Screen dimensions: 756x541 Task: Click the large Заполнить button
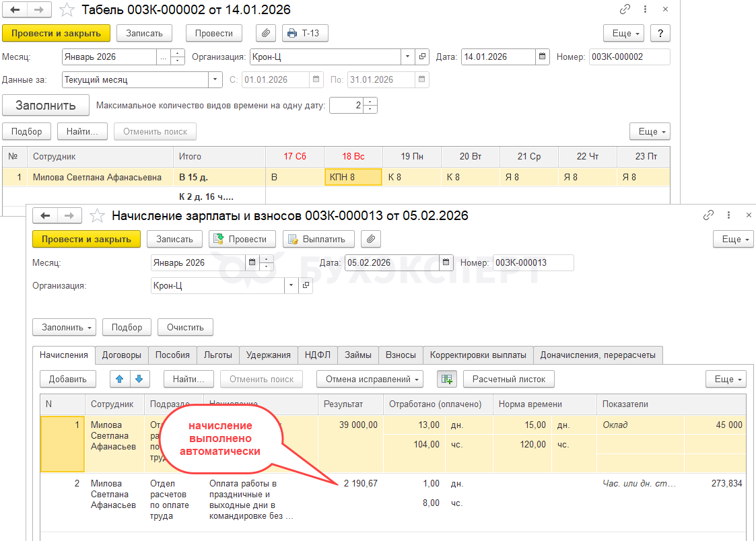(46, 105)
